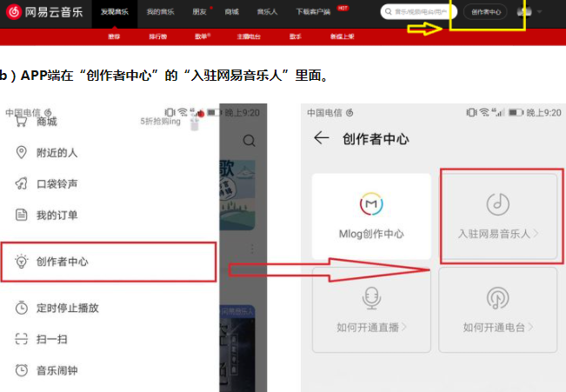Open 附近的人 in the side menu

(x=57, y=153)
